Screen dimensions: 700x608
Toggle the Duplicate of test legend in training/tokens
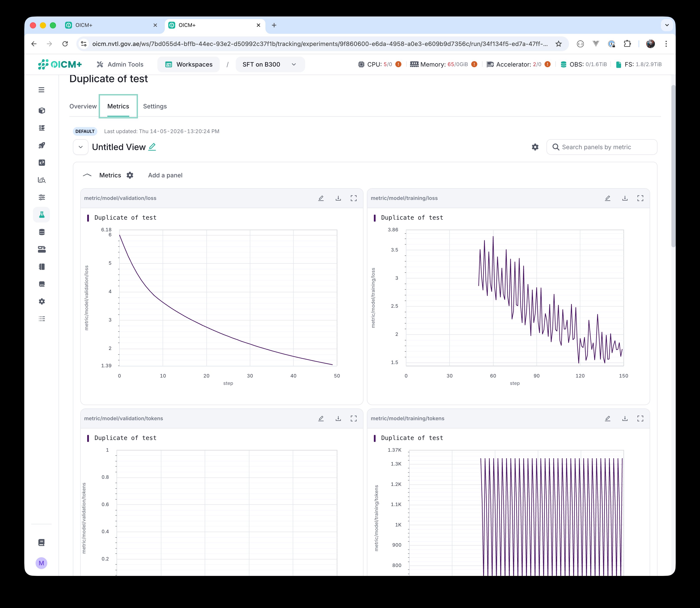tap(409, 438)
